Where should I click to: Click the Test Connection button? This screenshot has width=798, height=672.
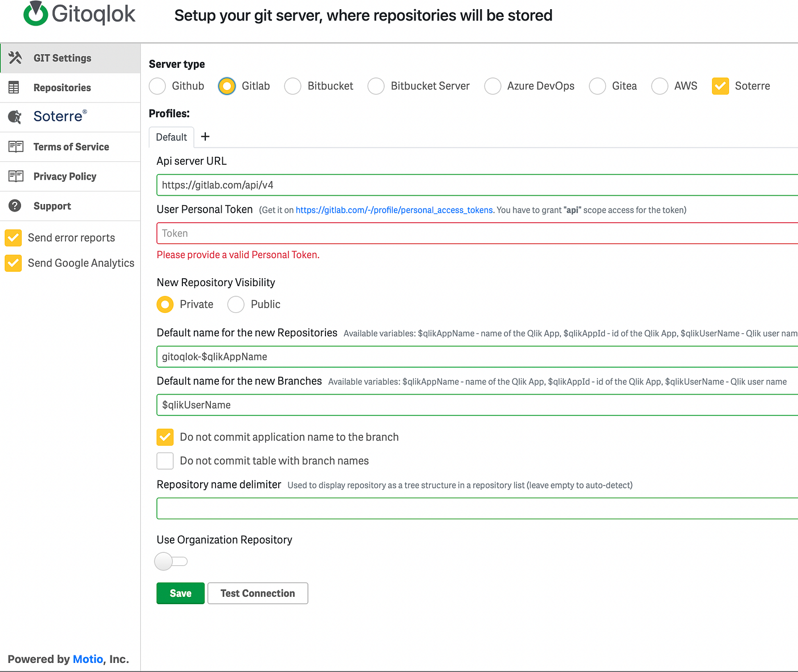(258, 593)
